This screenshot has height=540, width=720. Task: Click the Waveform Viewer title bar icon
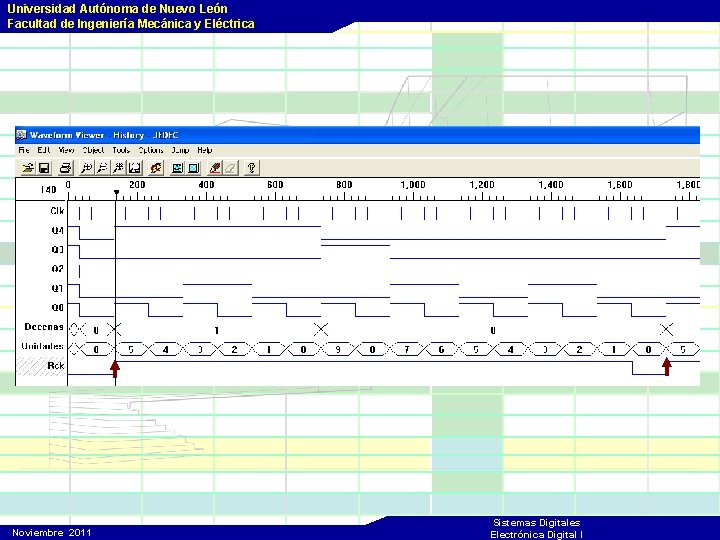click(21, 135)
